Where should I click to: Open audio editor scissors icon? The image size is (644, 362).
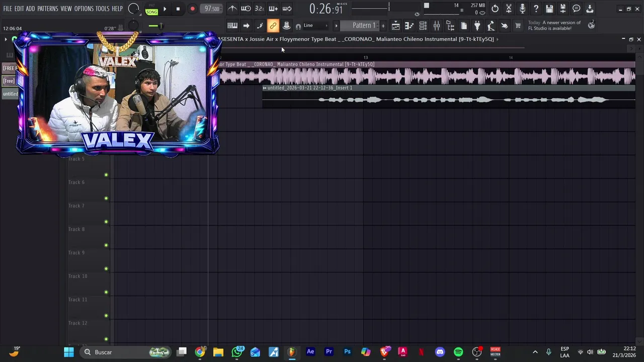coord(509,9)
